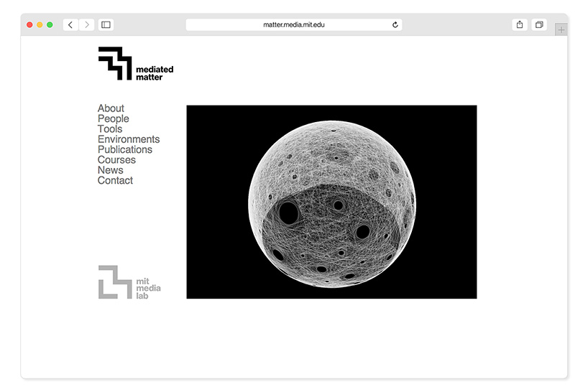Screen dimensions: 588x392
Task: Minimize the window with yellow button
Action: (40, 24)
